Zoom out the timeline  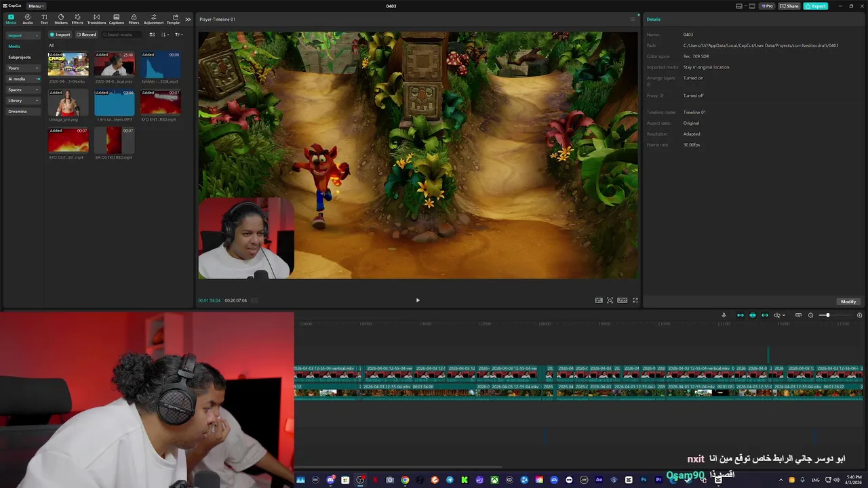810,315
